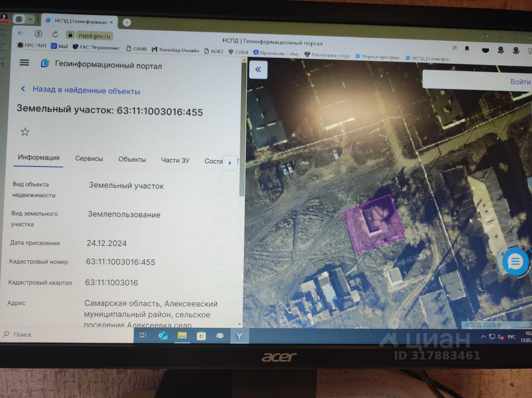This screenshot has height=398, width=532.
Task: Open the Mail bookmark
Action: 60,46
